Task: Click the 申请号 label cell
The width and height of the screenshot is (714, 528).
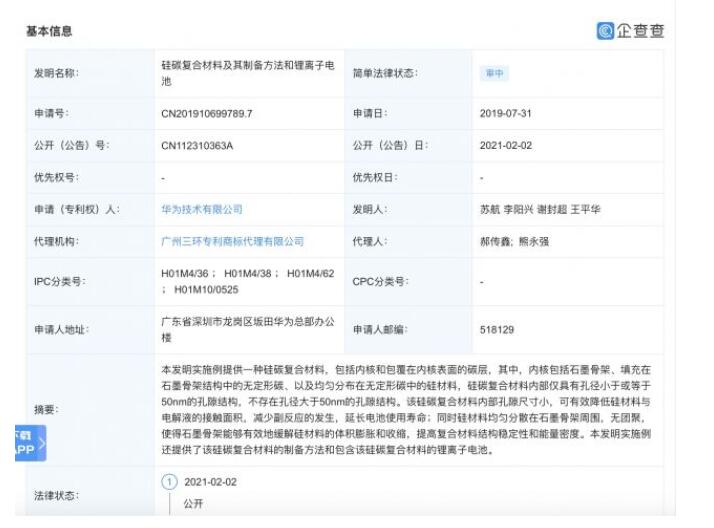Action: [90, 114]
